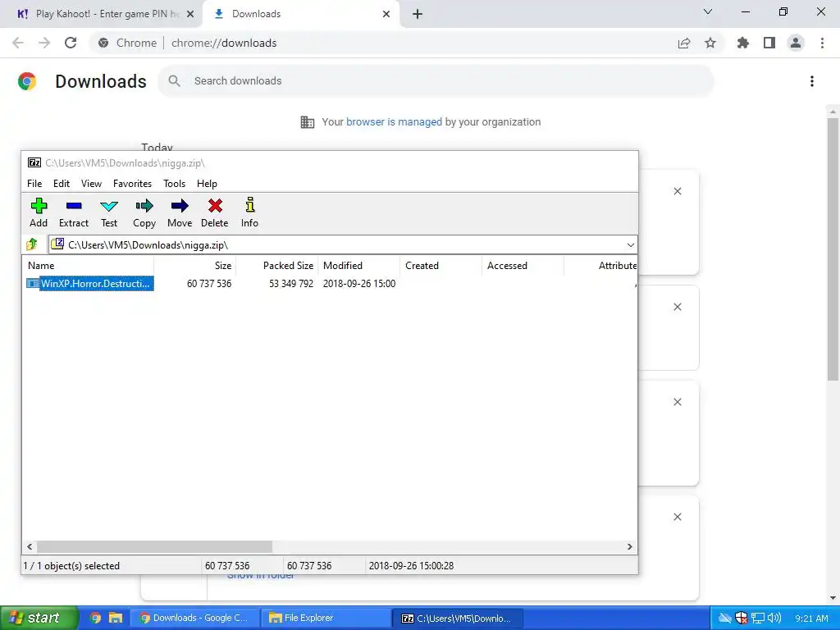Click the 7-Zip taskbar button
Image resolution: width=840 pixels, height=630 pixels.
coord(458,618)
